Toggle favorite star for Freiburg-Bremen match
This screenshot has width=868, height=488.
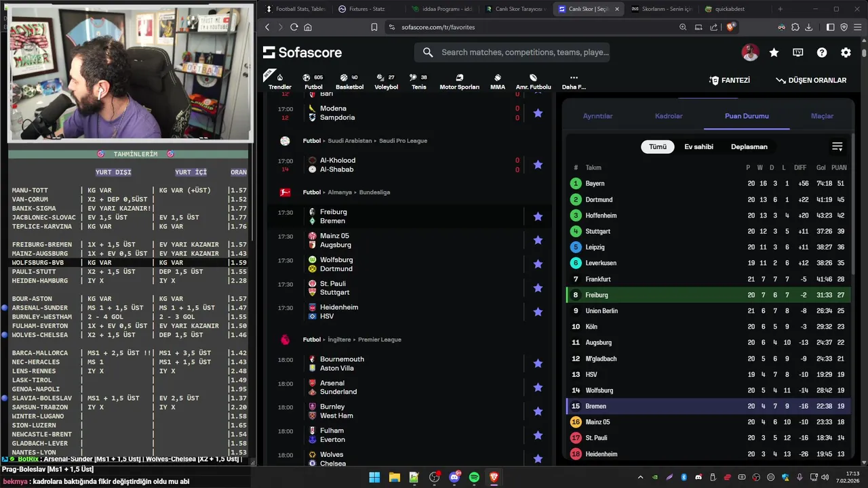pos(538,216)
